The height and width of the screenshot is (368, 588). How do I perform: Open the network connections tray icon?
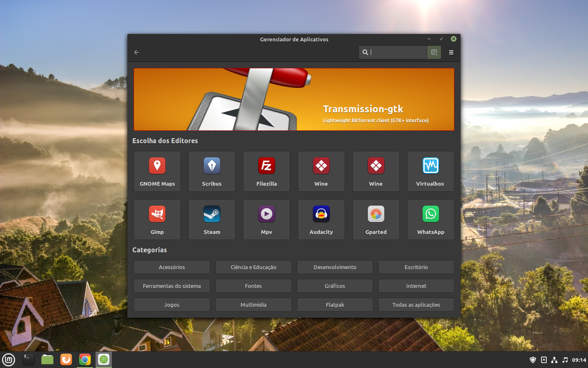point(554,360)
